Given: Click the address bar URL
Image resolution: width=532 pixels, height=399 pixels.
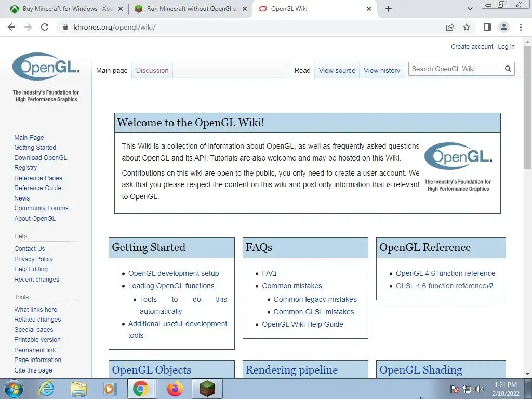Looking at the screenshot, I should (x=115, y=27).
